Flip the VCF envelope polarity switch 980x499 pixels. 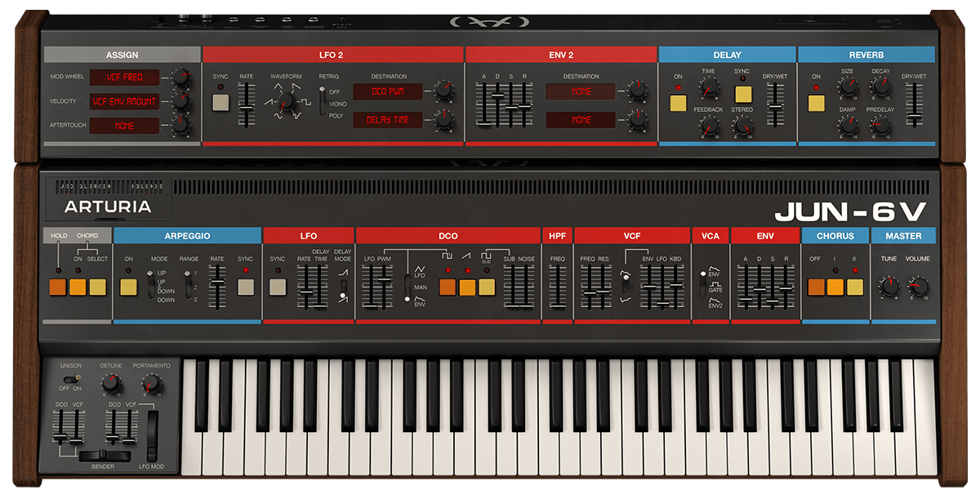coord(626,285)
